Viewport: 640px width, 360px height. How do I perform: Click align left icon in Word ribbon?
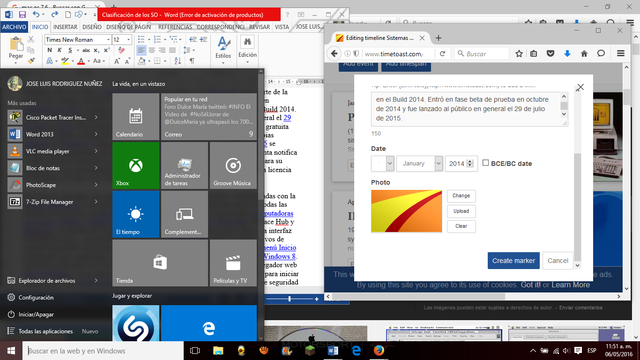pyautogui.click(x=141, y=50)
